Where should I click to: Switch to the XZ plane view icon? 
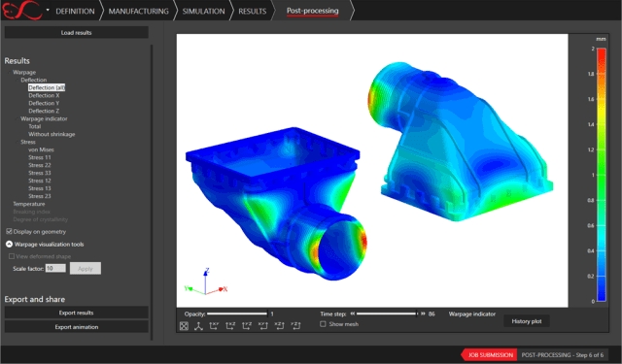coord(230,325)
